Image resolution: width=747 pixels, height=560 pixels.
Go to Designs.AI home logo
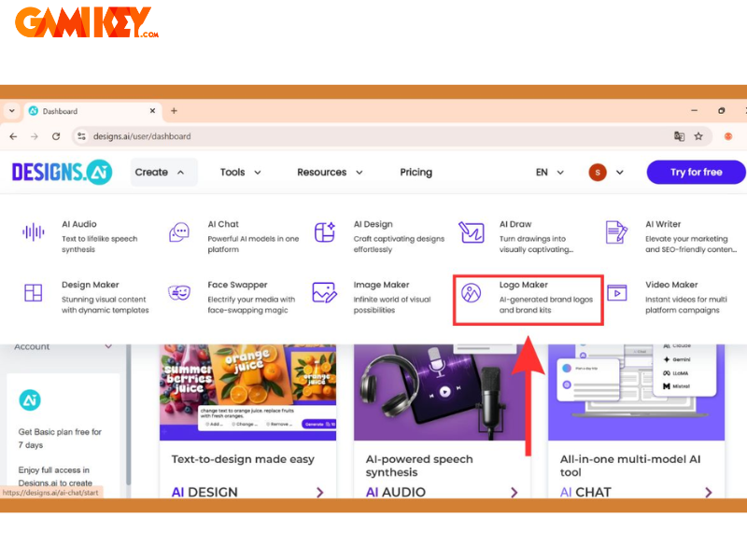point(62,172)
